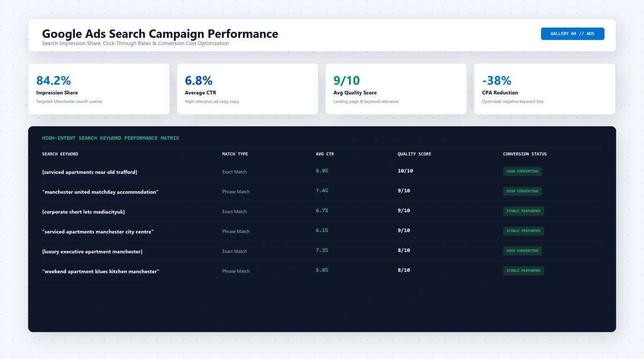The width and height of the screenshot is (644, 359).
Task: Click Exact Match in the old trafford row
Action: (234, 172)
